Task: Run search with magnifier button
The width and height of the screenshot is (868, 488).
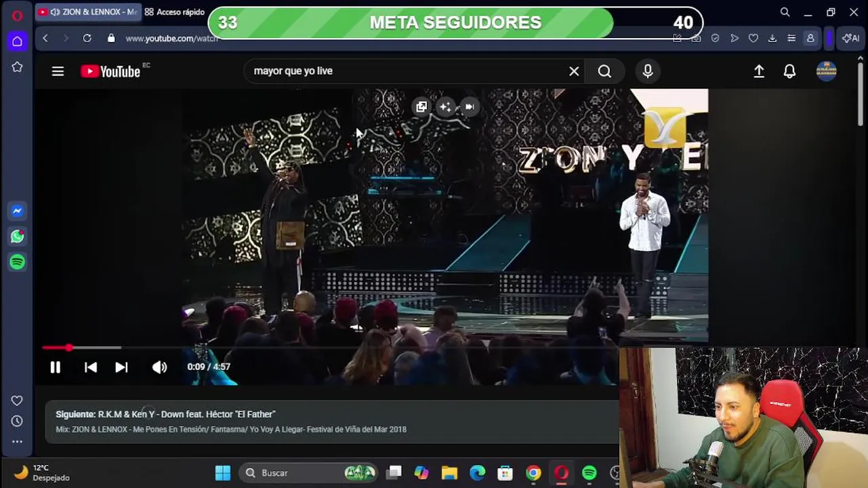Action: (x=604, y=71)
